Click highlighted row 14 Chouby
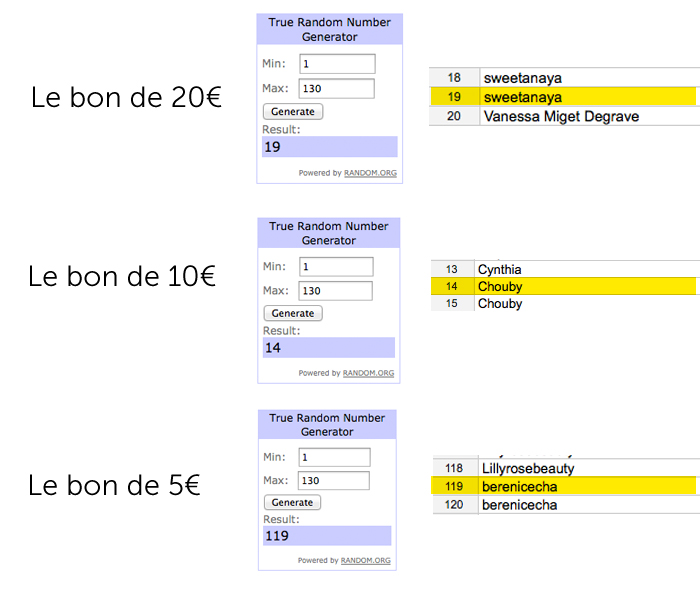This screenshot has width=700, height=600. [x=562, y=287]
